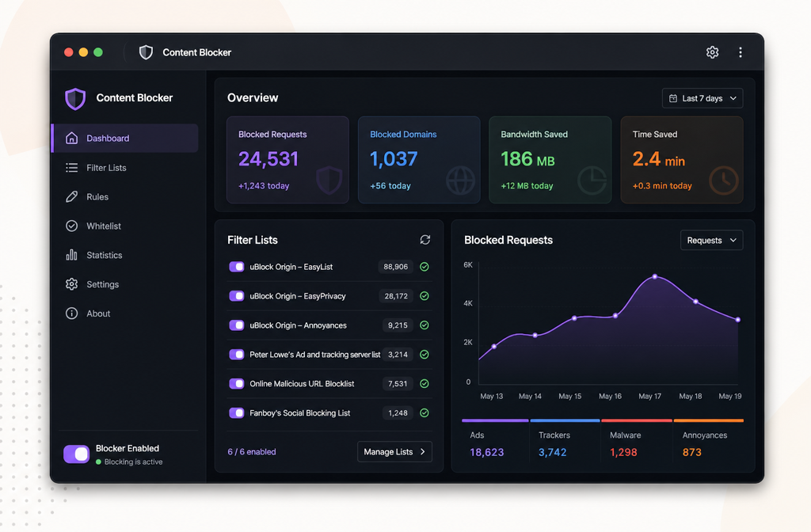The width and height of the screenshot is (811, 532).
Task: Refresh filter lists with the reload icon
Action: [x=425, y=240]
